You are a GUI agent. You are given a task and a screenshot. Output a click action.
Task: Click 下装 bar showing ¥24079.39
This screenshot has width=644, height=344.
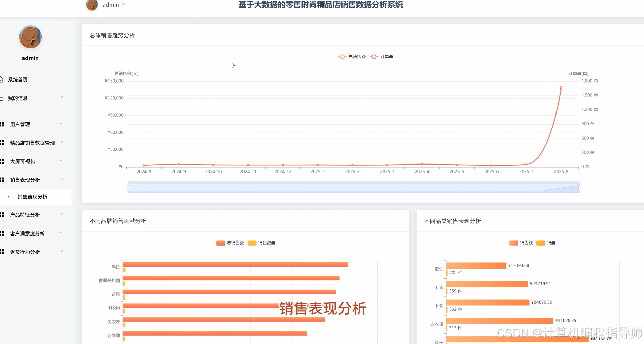[x=488, y=302]
